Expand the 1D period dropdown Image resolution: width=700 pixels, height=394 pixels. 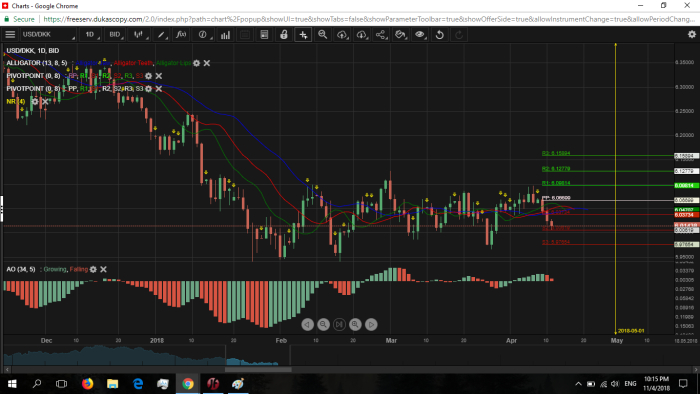90,34
